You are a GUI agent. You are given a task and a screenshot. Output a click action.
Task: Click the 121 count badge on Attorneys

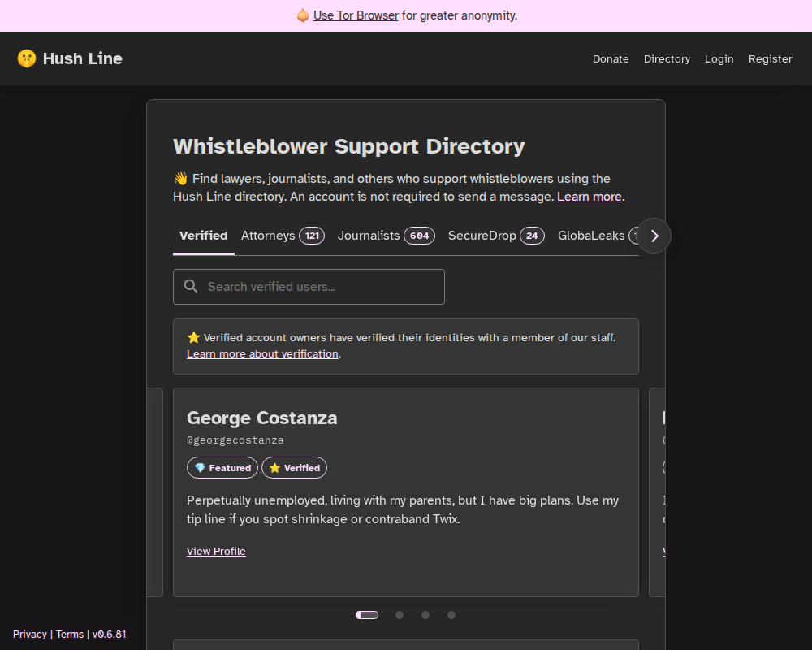coord(312,236)
